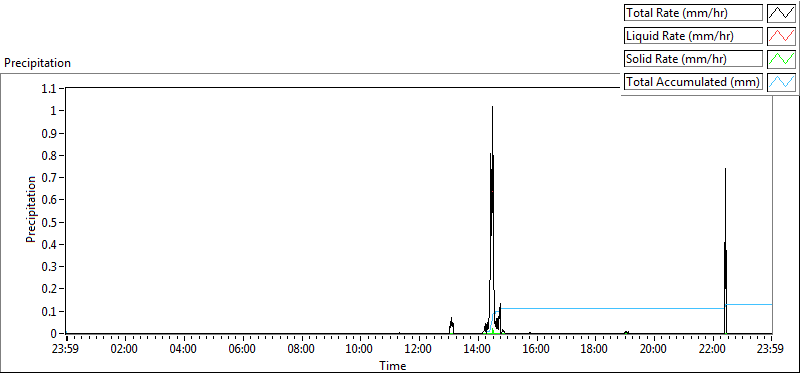
Task: Click the 20:00 time tick label
Action: coord(654,350)
